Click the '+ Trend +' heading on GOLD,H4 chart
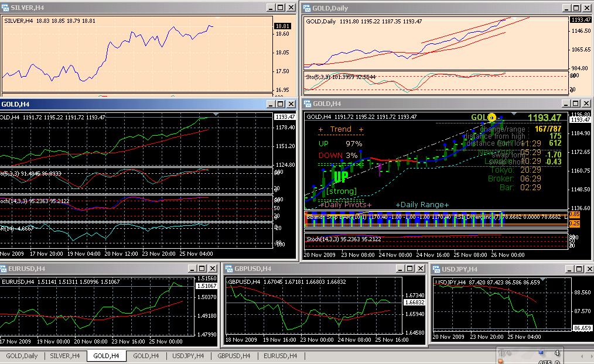 tap(341, 129)
